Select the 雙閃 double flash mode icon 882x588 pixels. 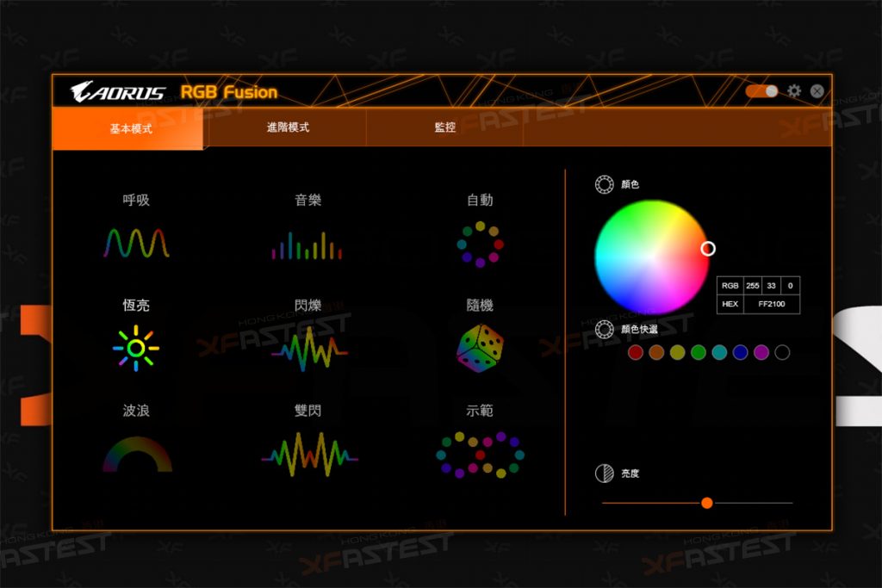[309, 455]
